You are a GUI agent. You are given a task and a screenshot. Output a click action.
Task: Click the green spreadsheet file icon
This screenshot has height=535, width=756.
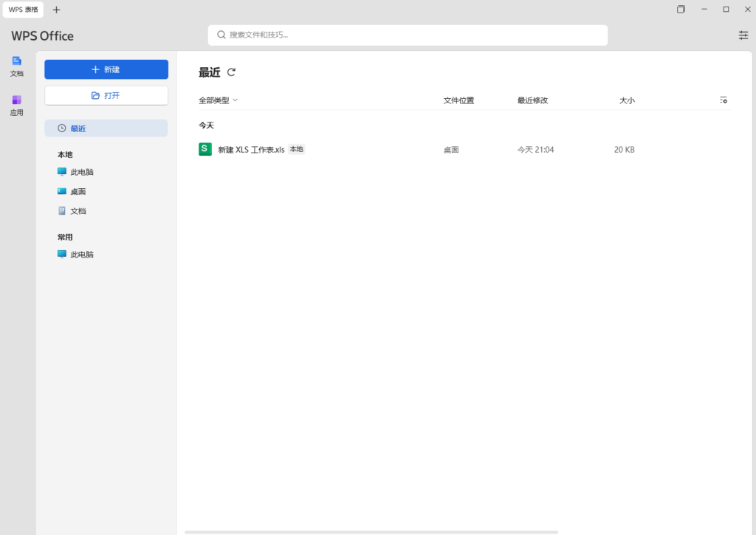pos(205,149)
